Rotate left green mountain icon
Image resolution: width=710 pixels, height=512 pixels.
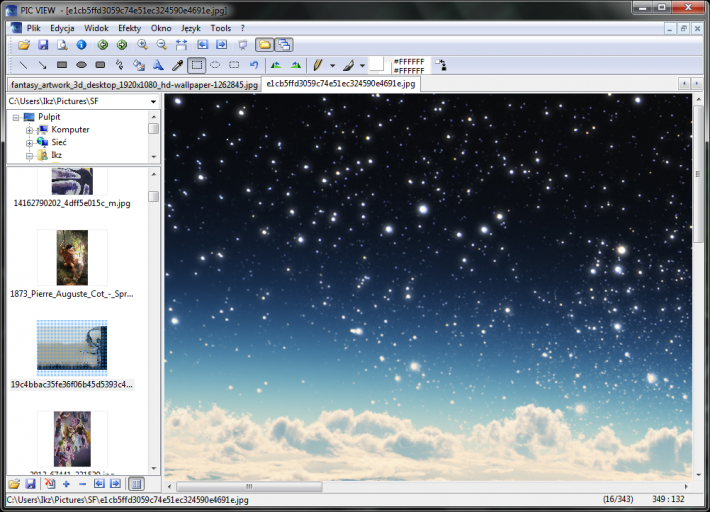click(276, 65)
